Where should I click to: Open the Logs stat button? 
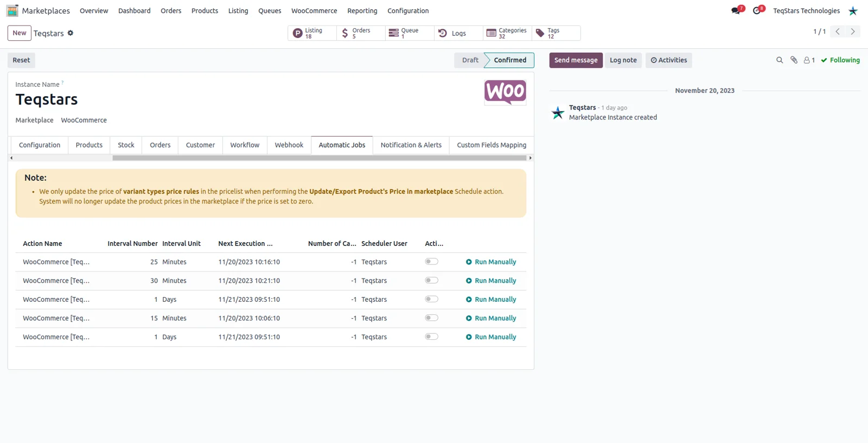tap(458, 33)
